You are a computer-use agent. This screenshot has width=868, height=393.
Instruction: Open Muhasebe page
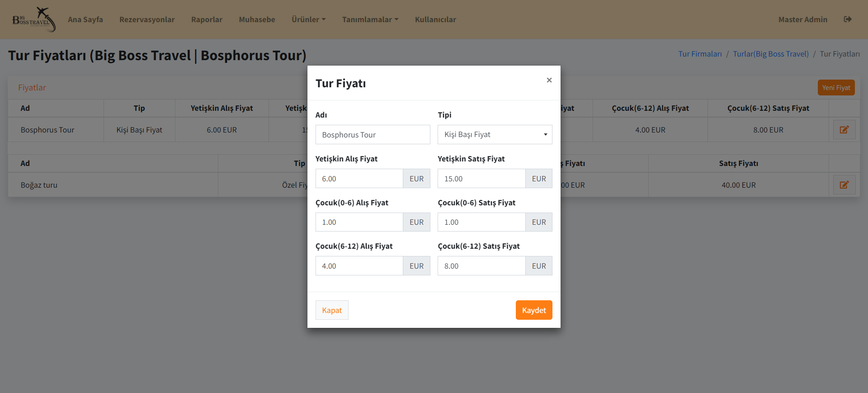click(x=257, y=19)
